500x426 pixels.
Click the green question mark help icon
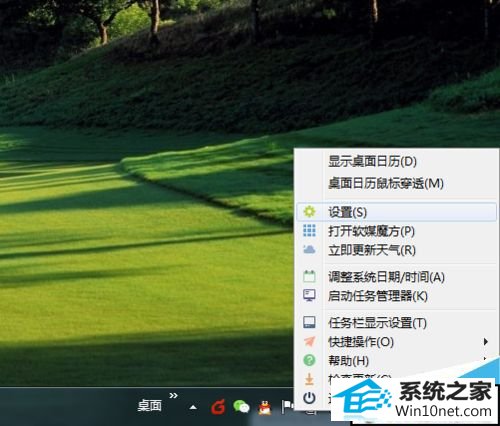pyautogui.click(x=309, y=360)
